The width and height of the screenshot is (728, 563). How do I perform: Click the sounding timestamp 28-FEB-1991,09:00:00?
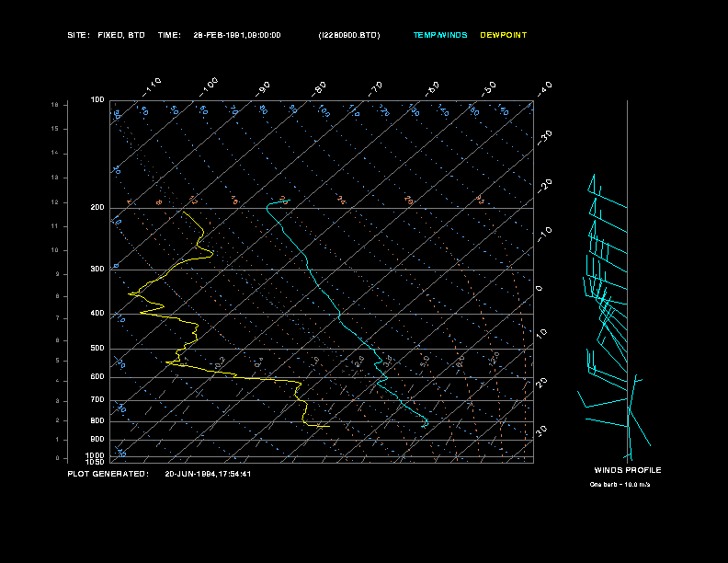(237, 35)
